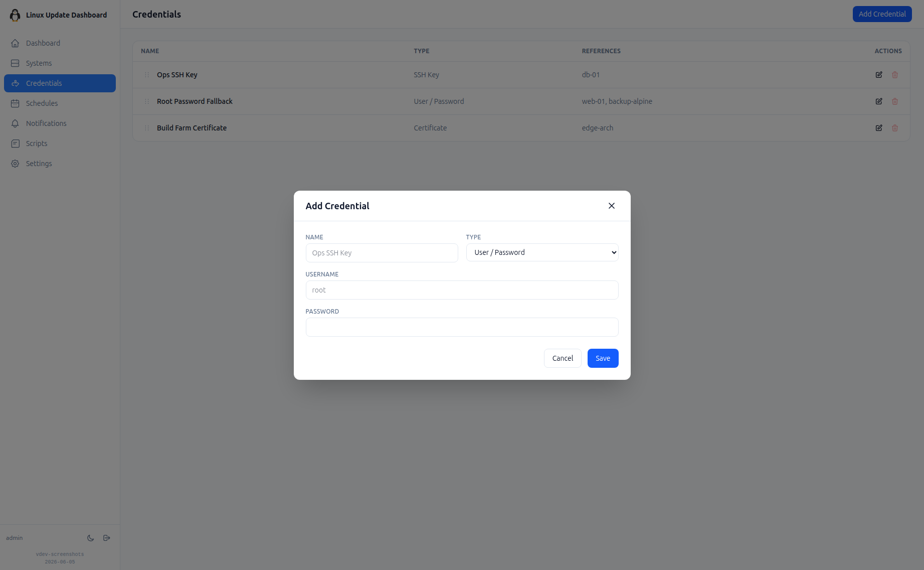This screenshot has height=570, width=924.
Task: Delete the Ops SSH Key credential
Action: coord(895,75)
